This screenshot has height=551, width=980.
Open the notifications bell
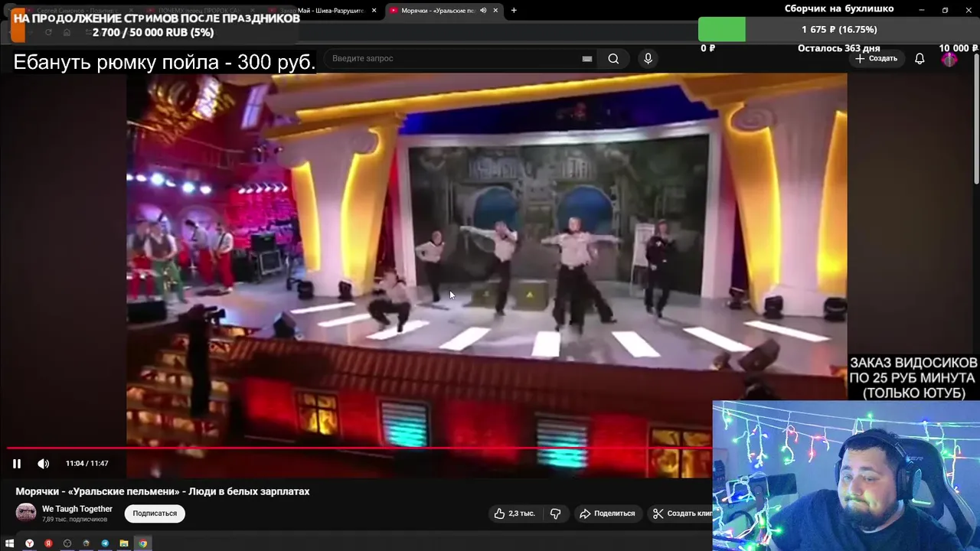click(920, 58)
